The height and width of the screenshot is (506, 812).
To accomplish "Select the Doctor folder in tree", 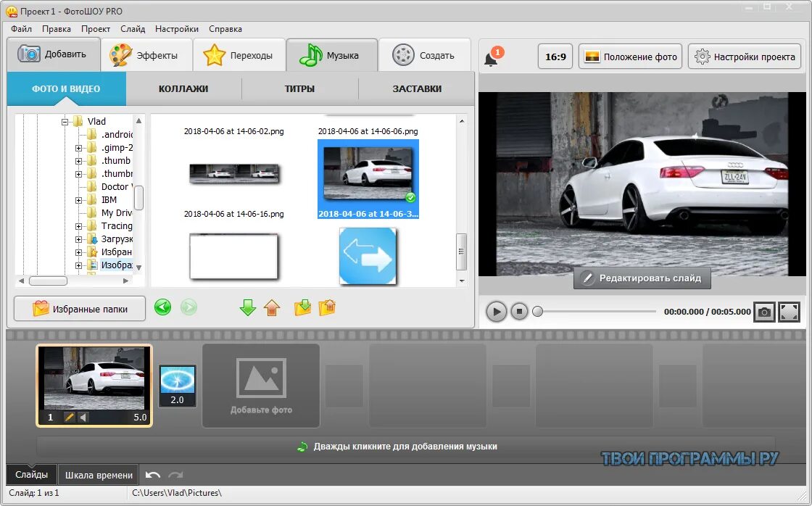I will click(x=109, y=187).
